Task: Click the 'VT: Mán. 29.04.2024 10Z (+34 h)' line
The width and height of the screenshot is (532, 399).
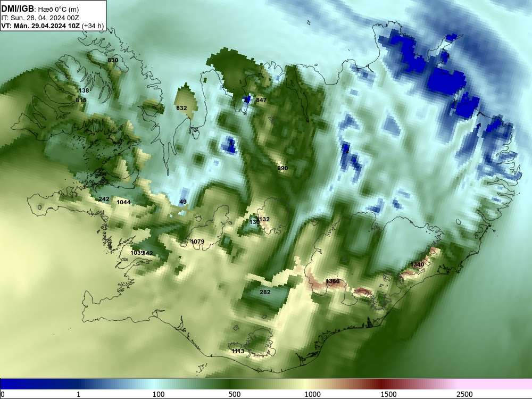Action: point(52,26)
